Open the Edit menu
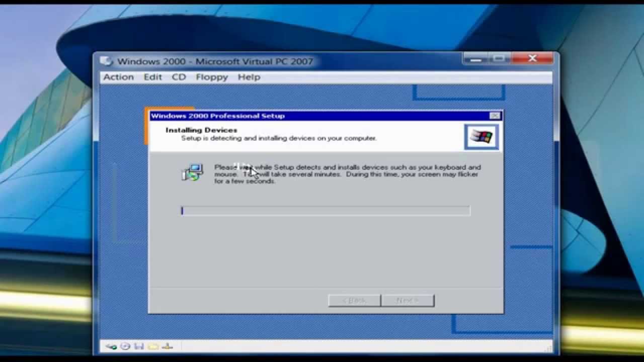Viewport: 644px width, 362px height. pos(152,77)
